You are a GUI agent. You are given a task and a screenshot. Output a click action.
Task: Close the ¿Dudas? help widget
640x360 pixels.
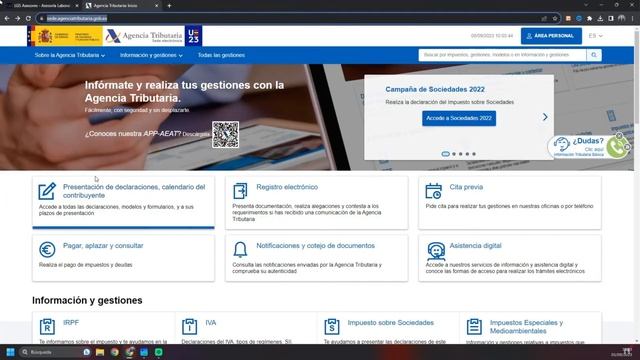(x=619, y=136)
